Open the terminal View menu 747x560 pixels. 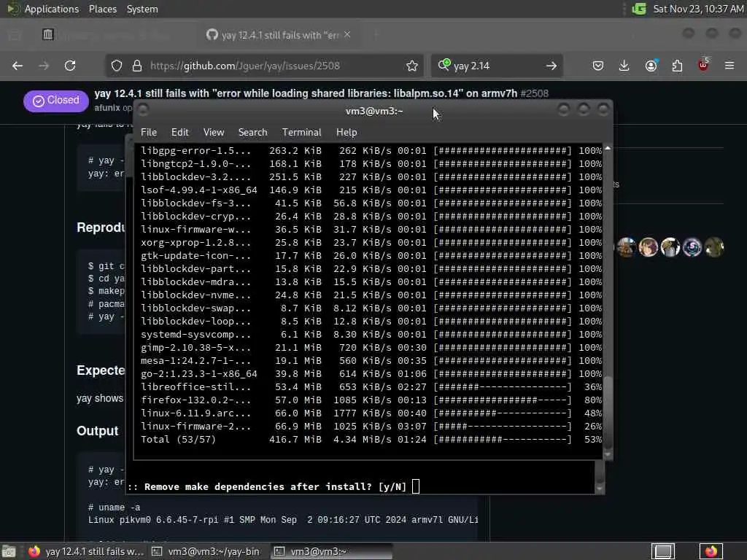tap(214, 133)
